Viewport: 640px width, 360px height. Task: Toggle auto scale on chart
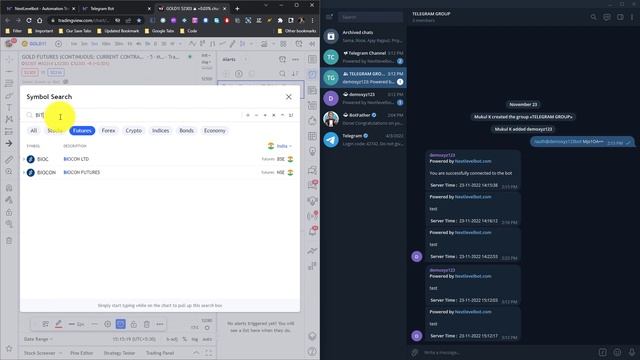click(207, 339)
